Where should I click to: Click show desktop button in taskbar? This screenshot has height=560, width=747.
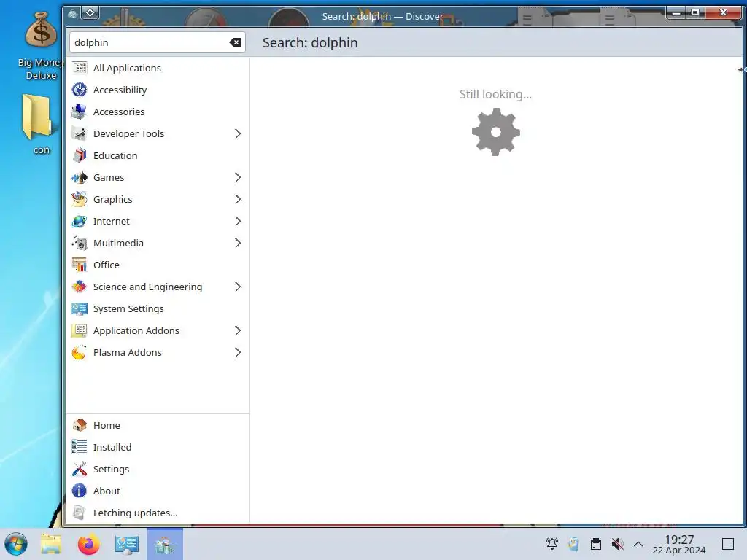point(727,544)
